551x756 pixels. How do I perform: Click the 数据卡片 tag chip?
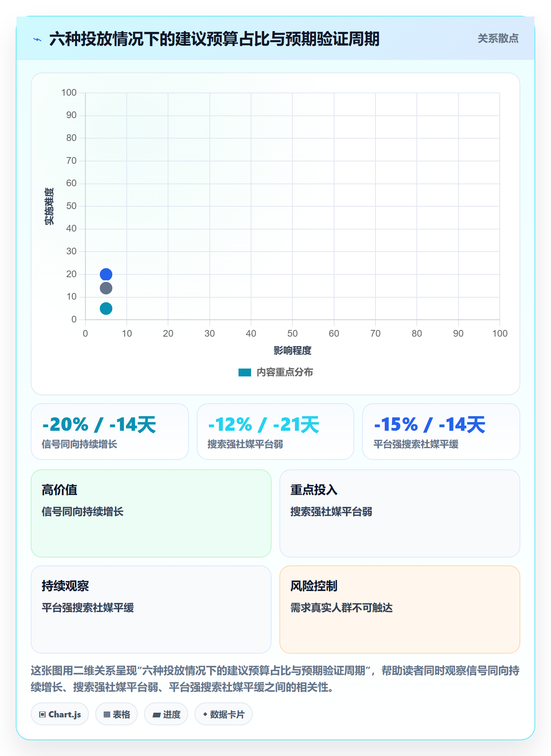click(224, 714)
